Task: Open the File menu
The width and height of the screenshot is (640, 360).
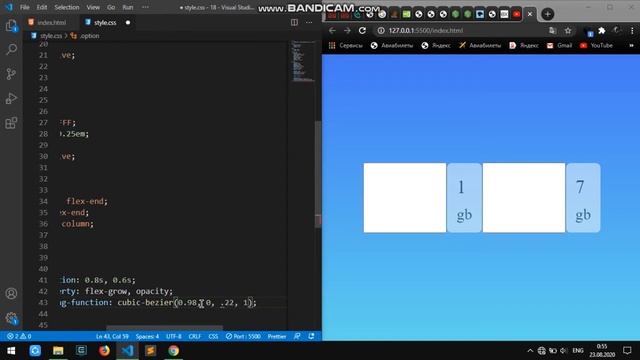Action: [24, 7]
